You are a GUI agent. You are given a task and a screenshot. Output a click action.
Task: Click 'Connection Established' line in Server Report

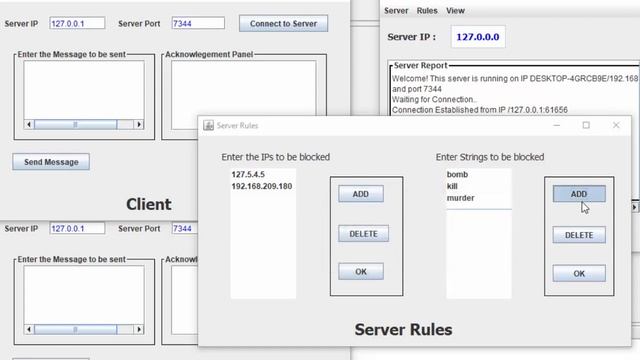[480, 110]
